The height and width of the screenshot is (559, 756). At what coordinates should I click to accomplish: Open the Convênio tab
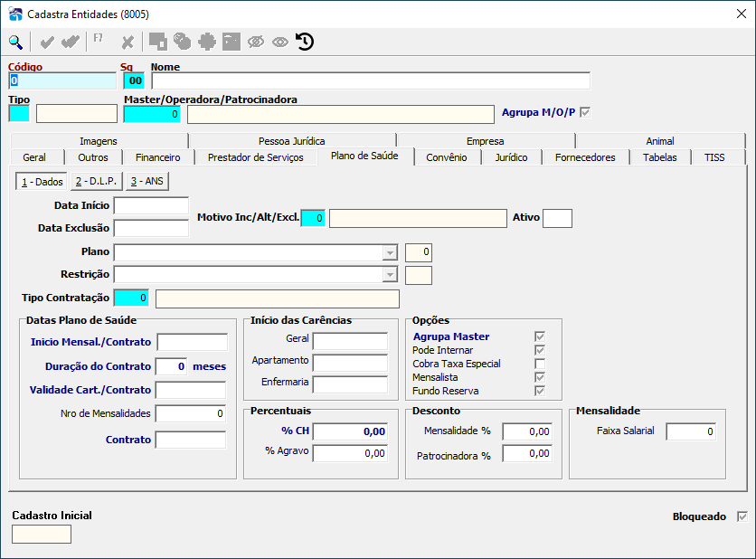click(447, 157)
